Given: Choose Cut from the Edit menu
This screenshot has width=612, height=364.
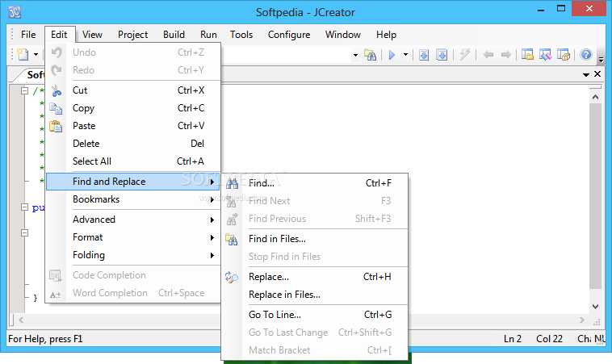Looking at the screenshot, I should pos(133,90).
